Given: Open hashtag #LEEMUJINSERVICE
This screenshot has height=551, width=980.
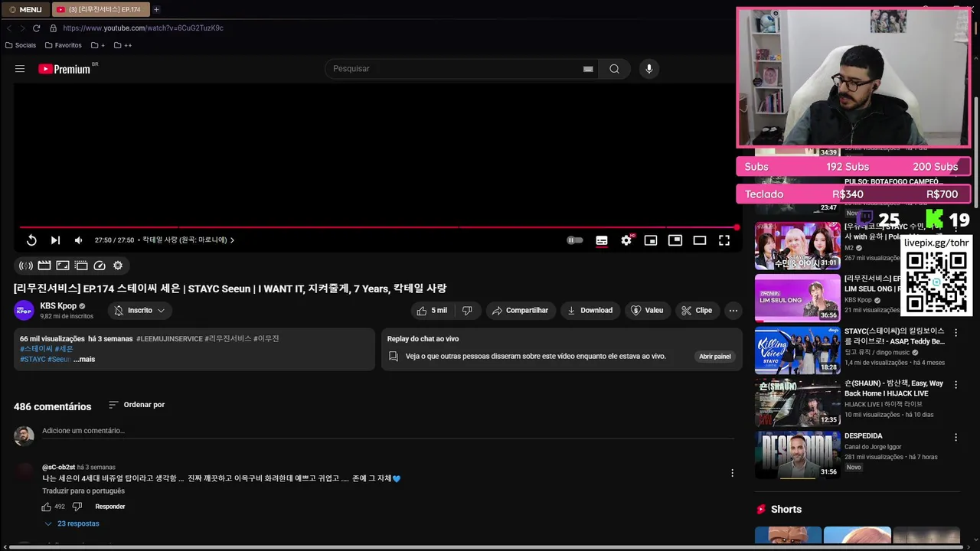Looking at the screenshot, I should [169, 338].
